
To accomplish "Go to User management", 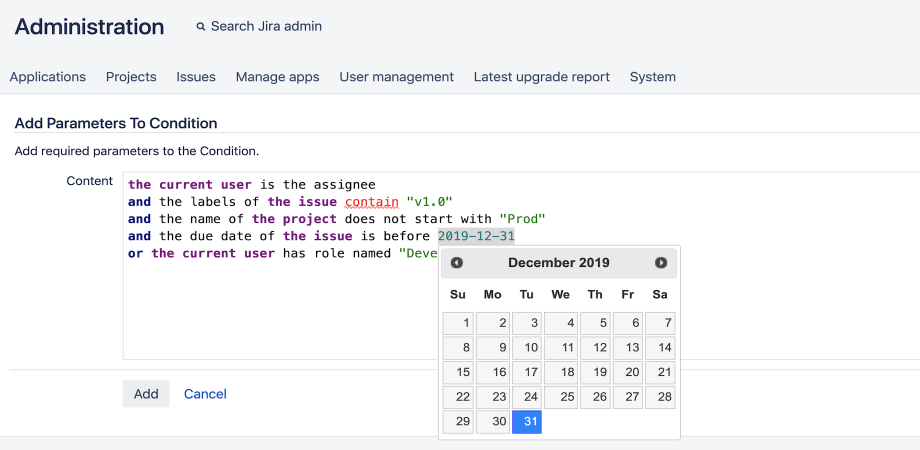I will [397, 77].
